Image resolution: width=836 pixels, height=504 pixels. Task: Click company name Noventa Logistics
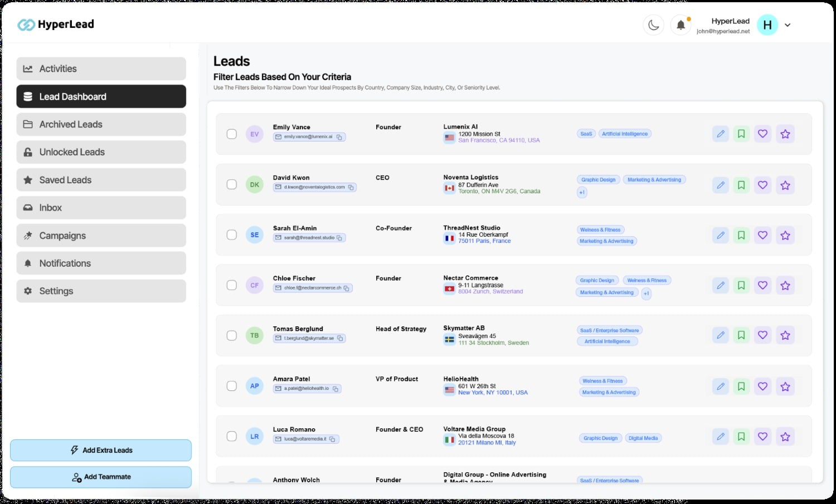pos(471,177)
